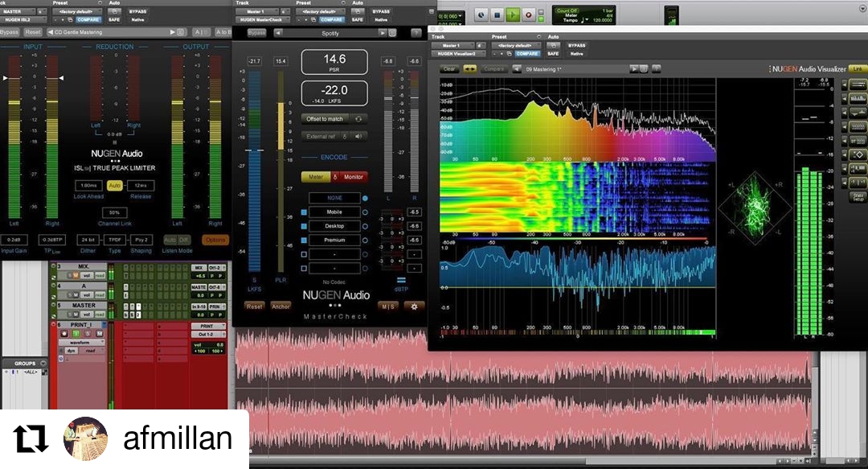Click SAFE in the NUGEN Visualizer2 plugin header
The height and width of the screenshot is (469, 868).
pyautogui.click(x=553, y=54)
